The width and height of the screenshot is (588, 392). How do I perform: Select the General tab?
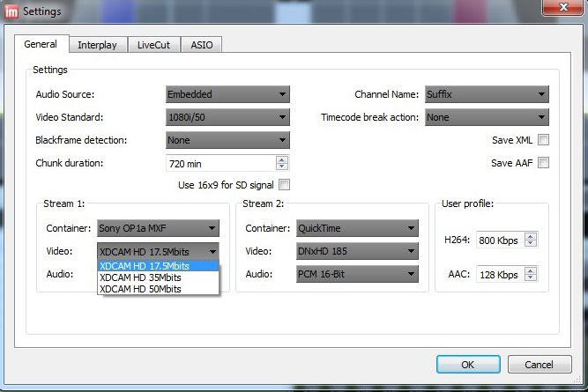(x=41, y=44)
